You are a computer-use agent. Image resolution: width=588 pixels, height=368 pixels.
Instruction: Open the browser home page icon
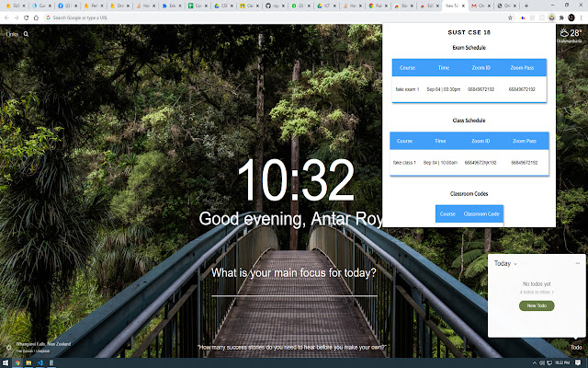(36, 17)
